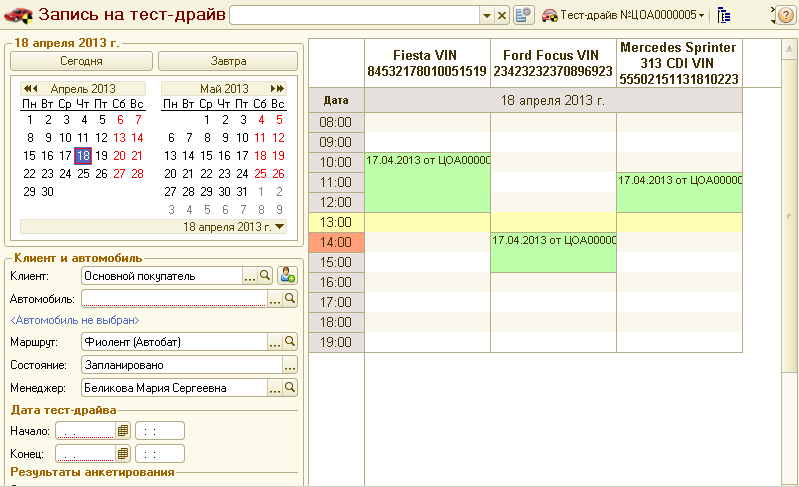This screenshot has height=487, width=799.
Task: Add new client with the person-plus icon
Action: tap(287, 276)
